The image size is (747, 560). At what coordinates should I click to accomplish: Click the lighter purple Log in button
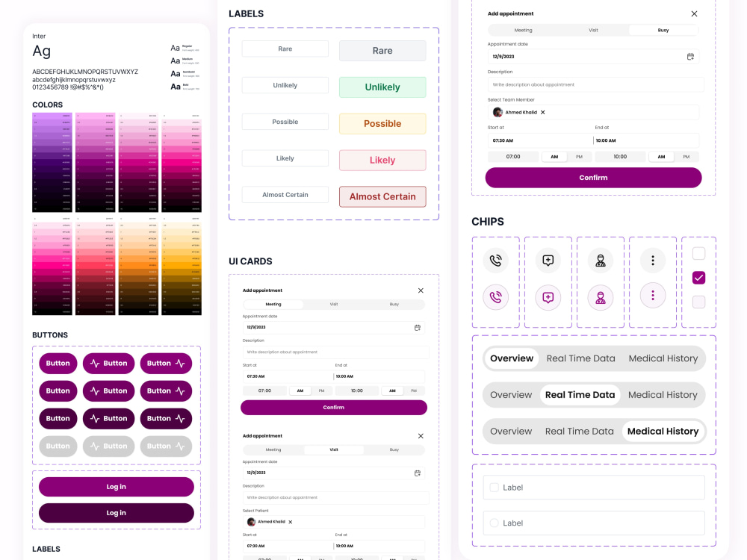(117, 487)
